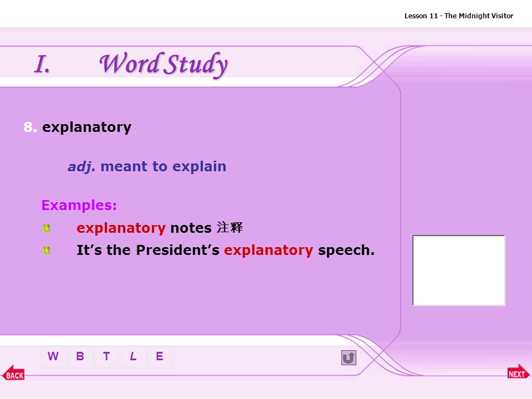This screenshot has height=399, width=532.
Task: Click the word '8. explanatory'
Action: [78, 127]
